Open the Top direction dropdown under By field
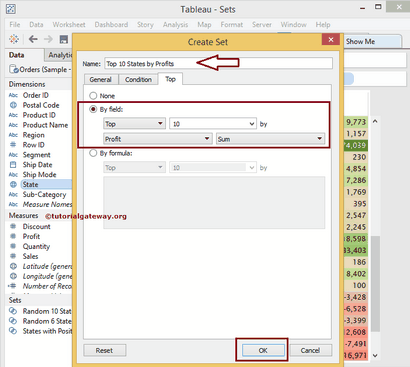Screen dimensions: 410x367 point(134,124)
